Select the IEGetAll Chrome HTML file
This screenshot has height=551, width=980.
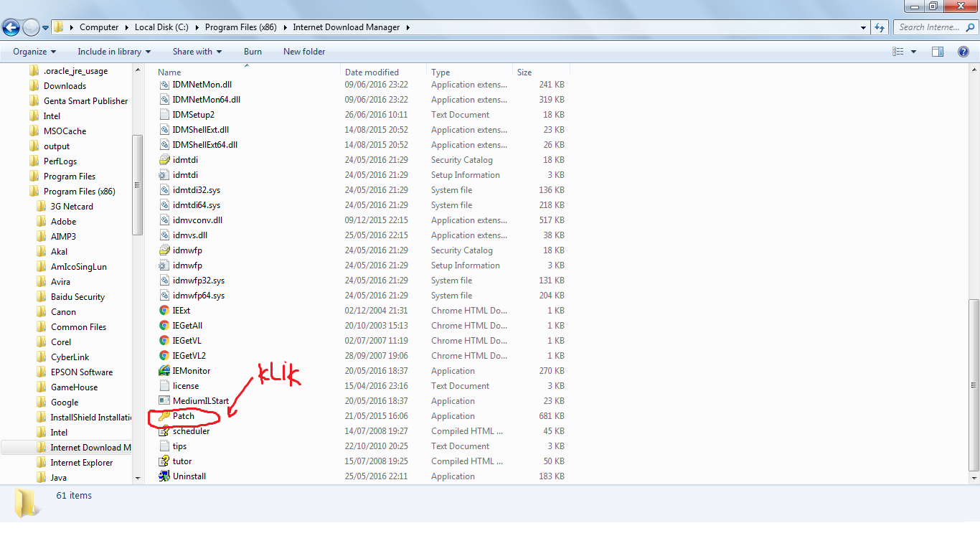187,326
